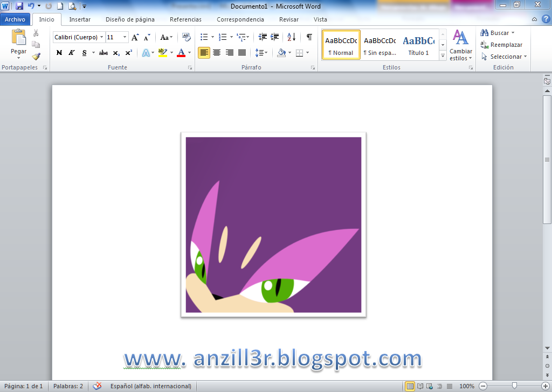Viewport: 552px width, 392px height.
Task: Toggle strikethrough (abc) formatting
Action: tap(103, 53)
